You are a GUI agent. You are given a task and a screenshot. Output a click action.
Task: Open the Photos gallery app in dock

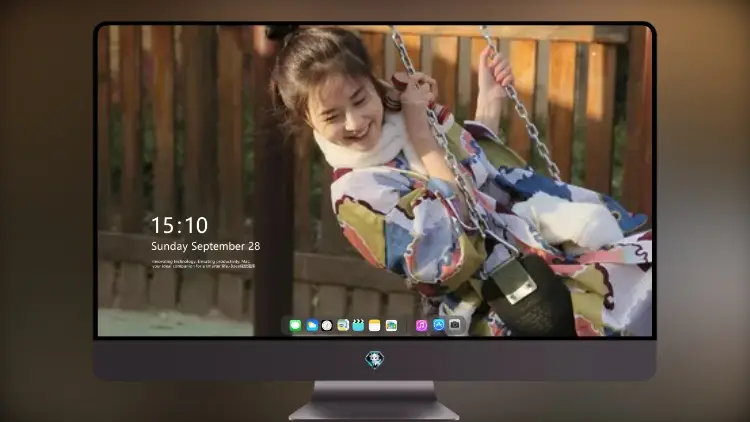(391, 325)
